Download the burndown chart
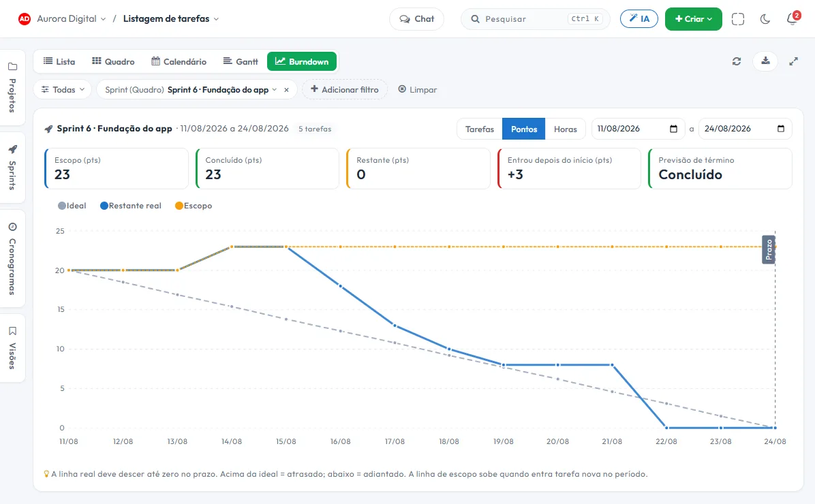The height and width of the screenshot is (504, 815). click(x=765, y=61)
